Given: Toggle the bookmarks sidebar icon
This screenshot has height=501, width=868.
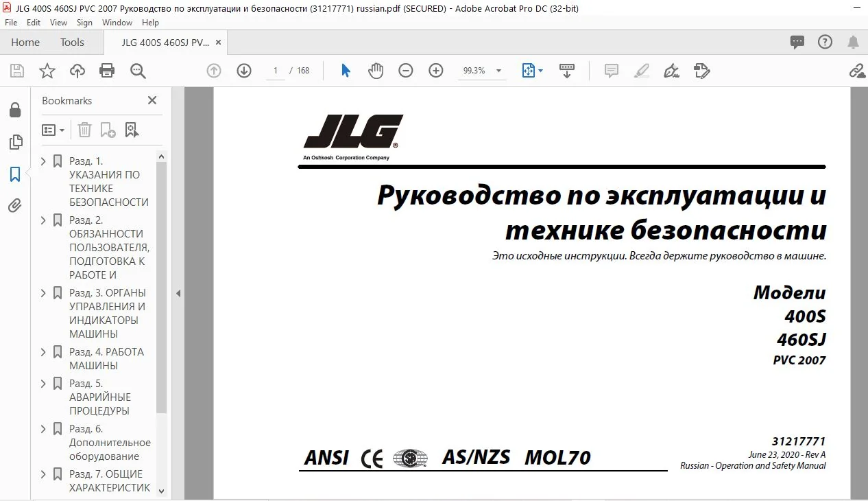Looking at the screenshot, I should pyautogui.click(x=15, y=174).
